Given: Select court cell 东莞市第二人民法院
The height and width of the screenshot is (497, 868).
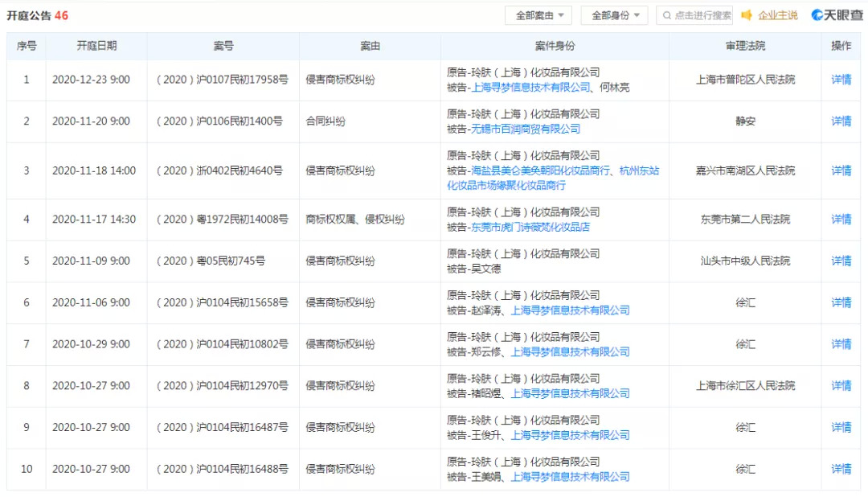Looking at the screenshot, I should coord(745,220).
